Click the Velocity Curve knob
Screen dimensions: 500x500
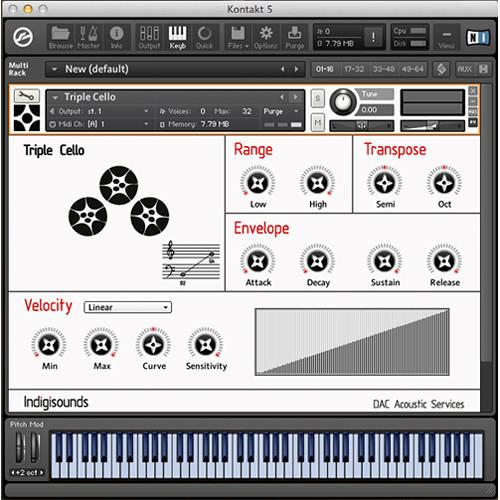pos(153,344)
